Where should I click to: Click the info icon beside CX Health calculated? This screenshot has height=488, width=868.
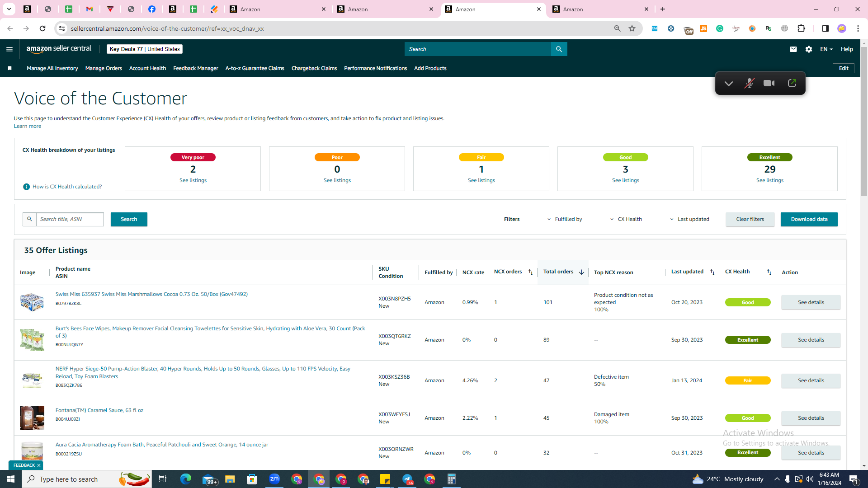click(26, 187)
